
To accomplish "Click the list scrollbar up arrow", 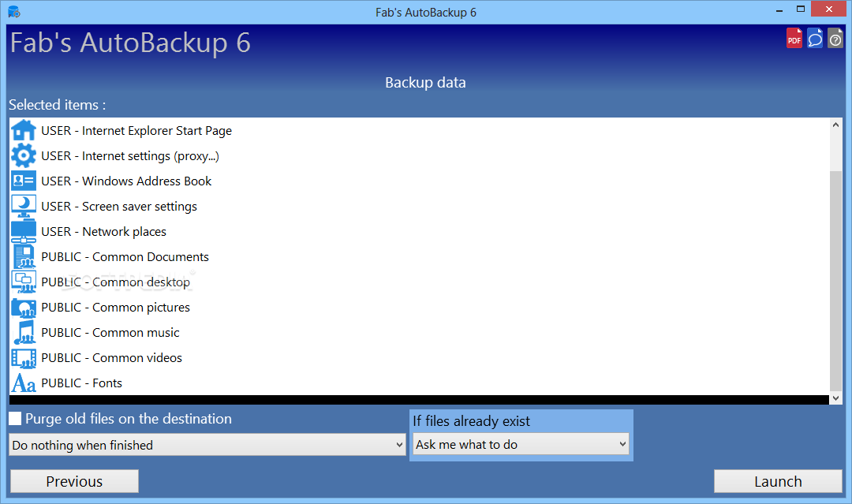I will point(835,125).
